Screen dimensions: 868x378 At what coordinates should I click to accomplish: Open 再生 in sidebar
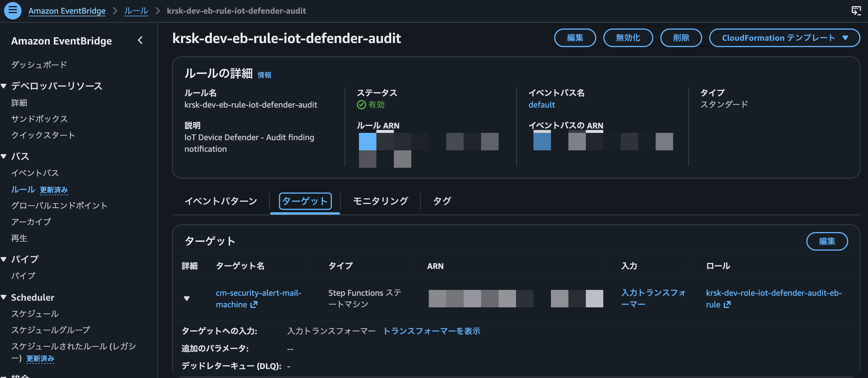[x=19, y=238]
